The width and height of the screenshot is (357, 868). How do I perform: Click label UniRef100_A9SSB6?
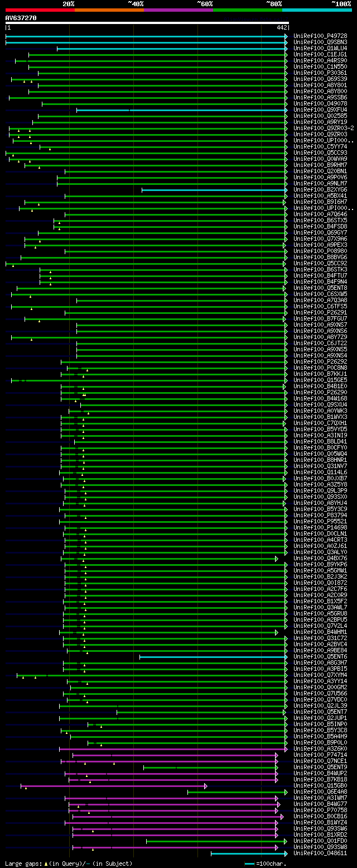(x=320, y=98)
